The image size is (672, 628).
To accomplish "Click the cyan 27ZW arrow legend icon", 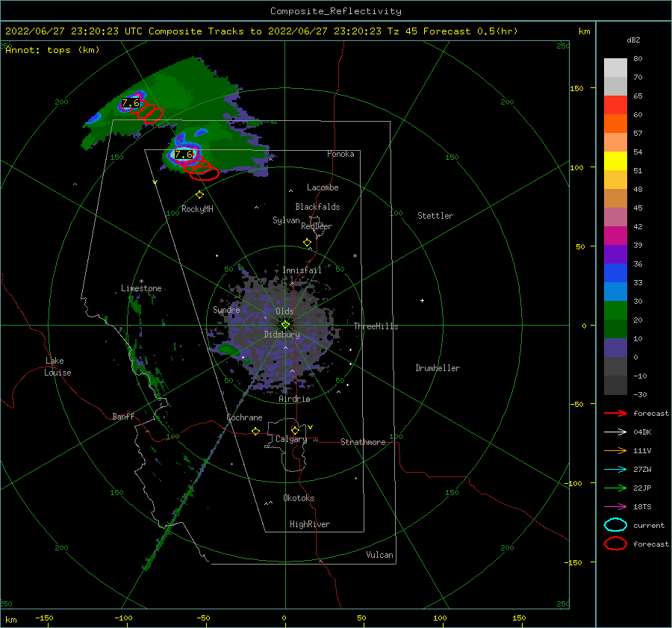I will 615,470.
